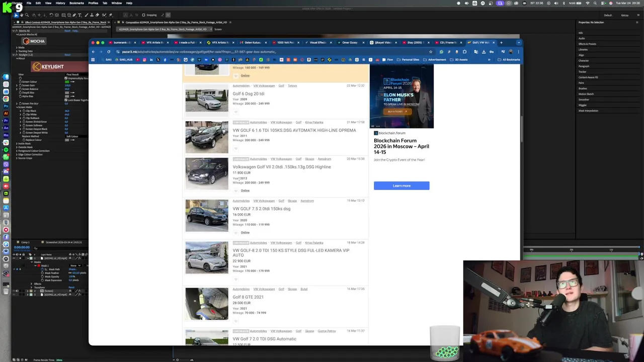
Task: Select the Zoom tool in After Effects toolbar
Action: coord(27,15)
